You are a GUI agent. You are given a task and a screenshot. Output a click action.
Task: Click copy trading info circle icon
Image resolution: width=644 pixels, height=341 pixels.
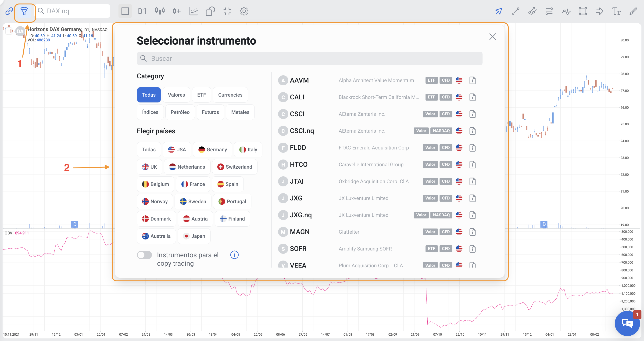coord(234,255)
